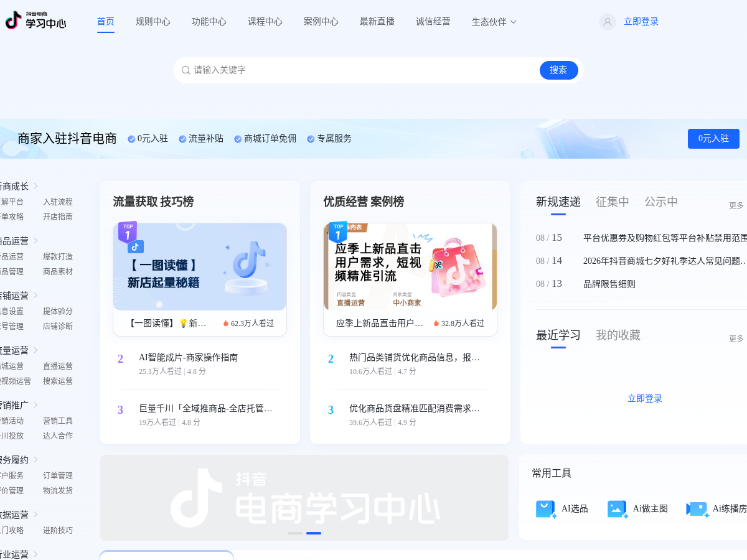
Task: Open 巨量千川「全域推商品 article
Action: click(206, 409)
